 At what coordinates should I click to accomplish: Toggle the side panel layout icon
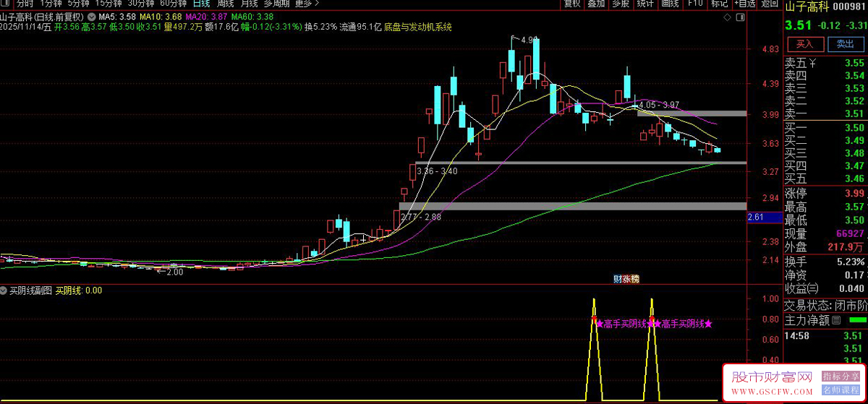(740, 16)
